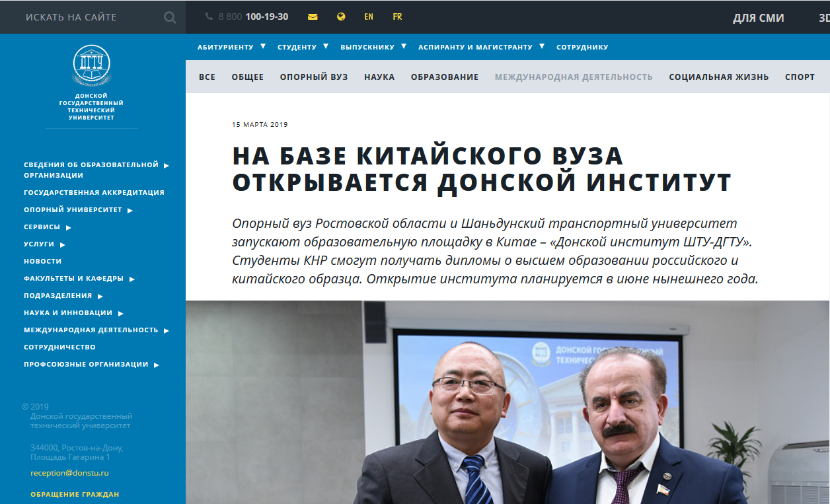Click the «Донской государственный технический университет» name under logo
Viewport: 830px width, 504px height.
pos(91,107)
